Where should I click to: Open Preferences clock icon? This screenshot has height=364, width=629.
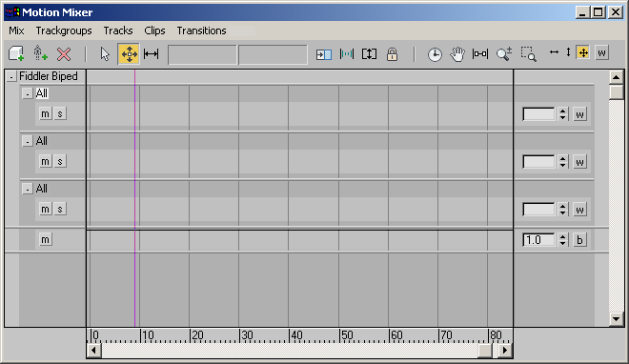pyautogui.click(x=435, y=54)
